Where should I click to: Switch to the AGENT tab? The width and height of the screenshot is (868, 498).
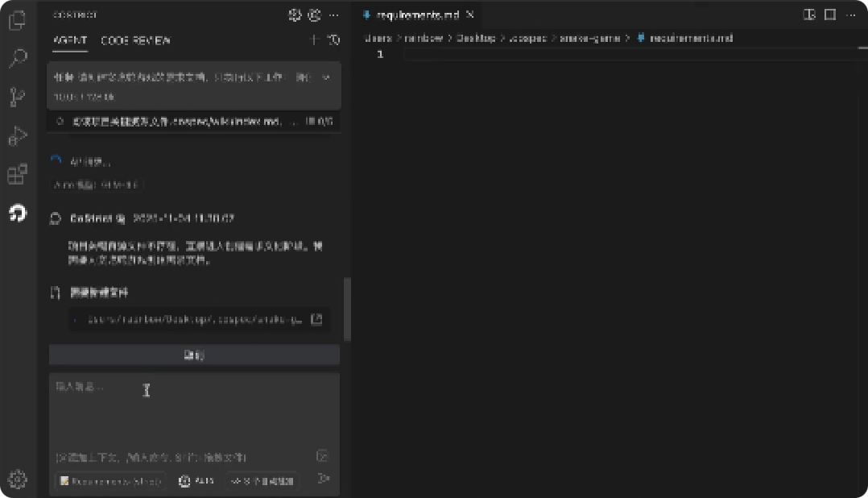pyautogui.click(x=70, y=40)
